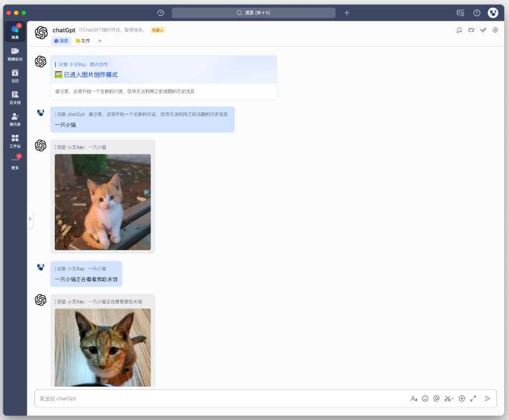Screen dimensions: 509x420
Task: Open the help question mark icon
Action: point(477,13)
